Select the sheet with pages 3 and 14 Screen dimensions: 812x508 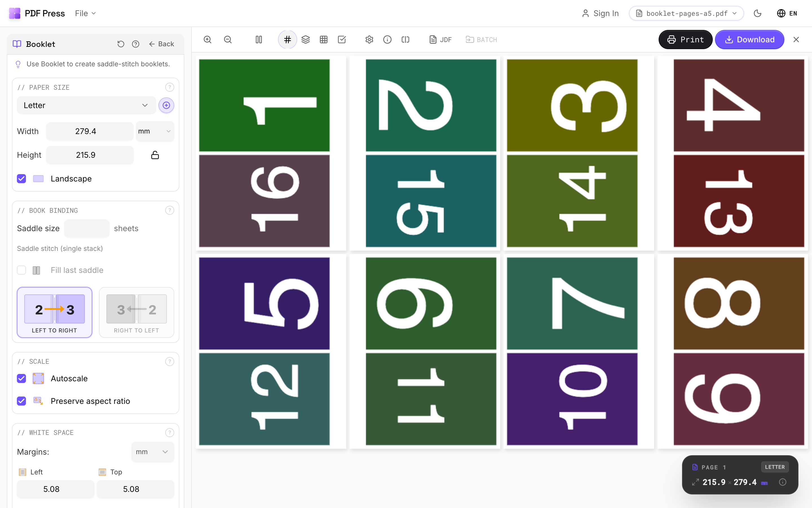click(579, 153)
